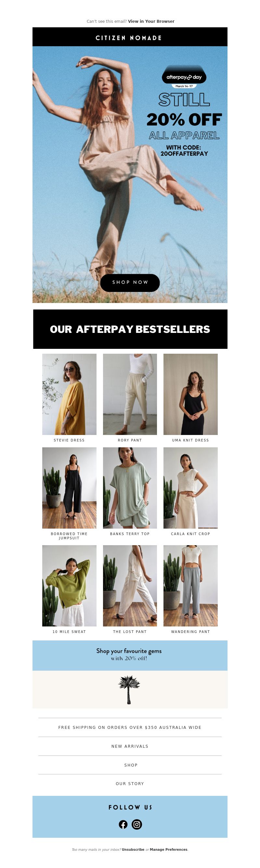Image resolution: width=260 pixels, height=868 pixels.
Task: Open the Instagram icon under Follow Us
Action: pos(137,824)
